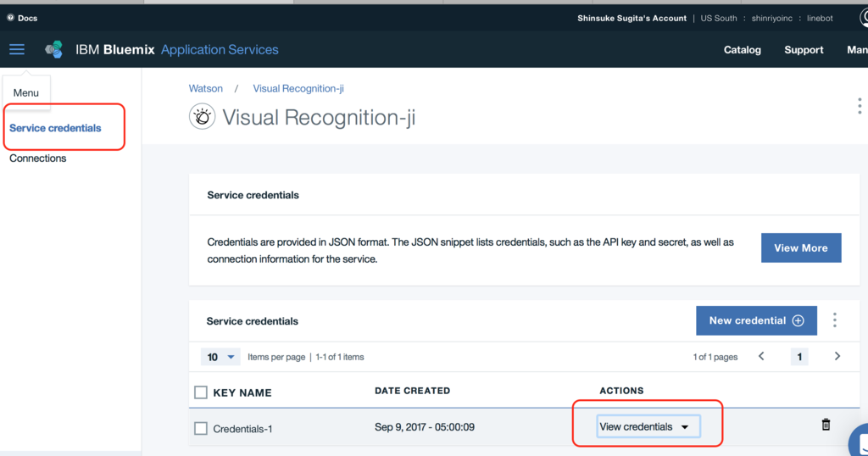The image size is (868, 456).
Task: Click the '1 of 1 pages' text
Action: (715, 357)
